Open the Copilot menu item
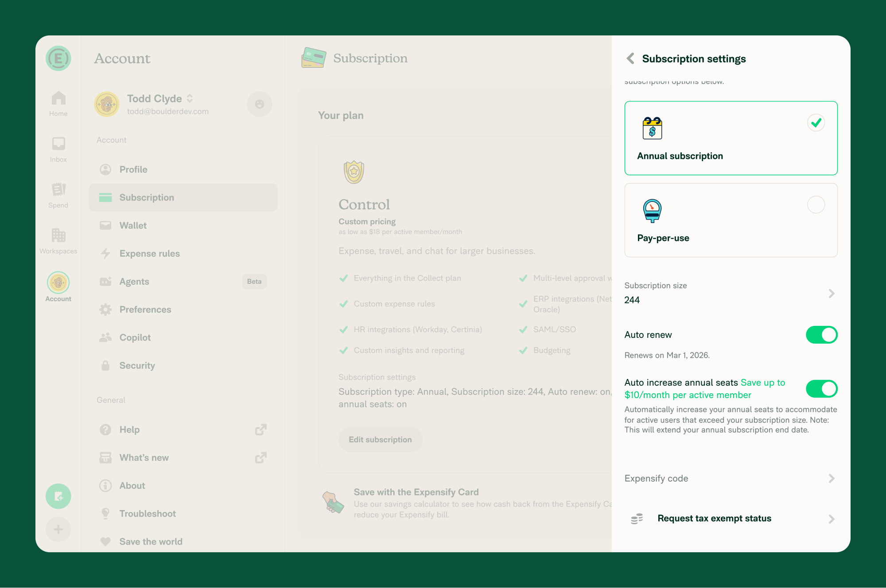 point(183,337)
